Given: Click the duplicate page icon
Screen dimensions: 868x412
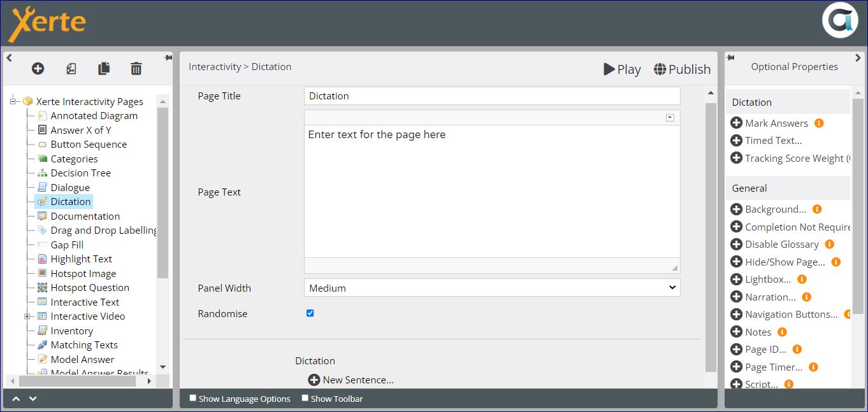Looking at the screenshot, I should pos(104,68).
